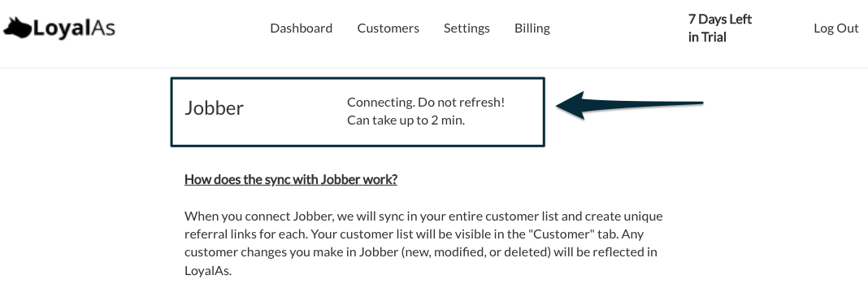Click the LoyalAs wolf head logo icon
Viewport: 868px width, 293px height.
point(17,28)
